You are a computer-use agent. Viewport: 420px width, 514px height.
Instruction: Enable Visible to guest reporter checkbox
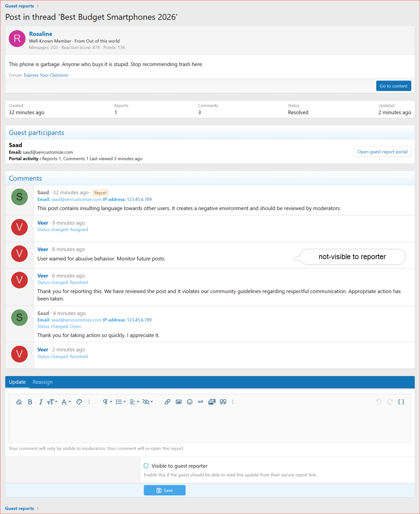146,466
